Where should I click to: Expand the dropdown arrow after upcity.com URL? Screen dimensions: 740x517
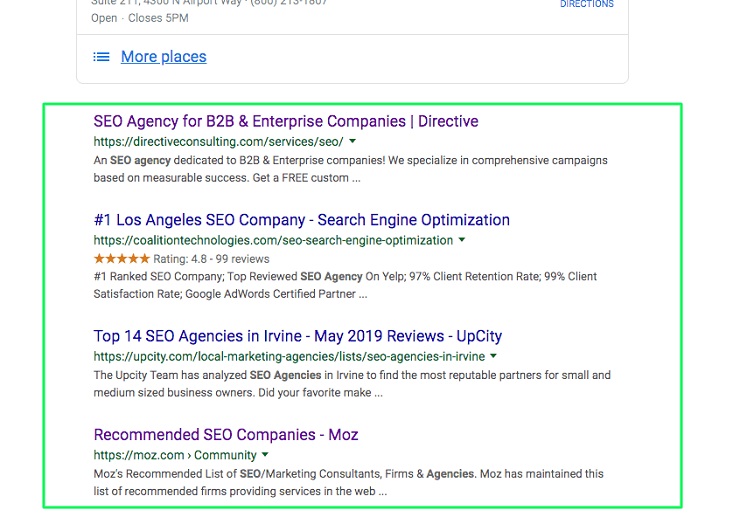(x=493, y=356)
